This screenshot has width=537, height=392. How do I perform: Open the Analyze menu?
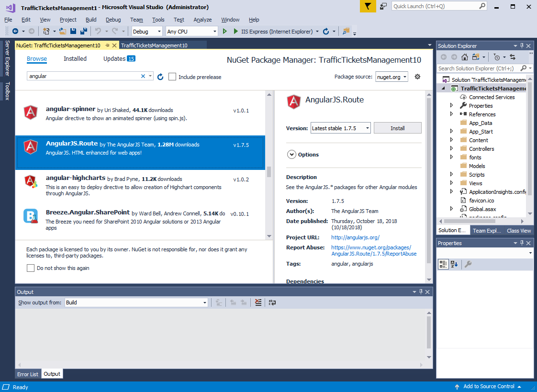tap(202, 20)
